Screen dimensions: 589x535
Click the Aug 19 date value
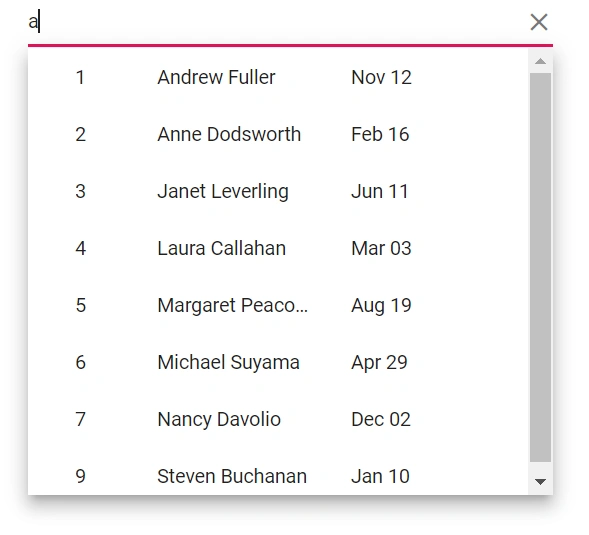[x=381, y=305]
